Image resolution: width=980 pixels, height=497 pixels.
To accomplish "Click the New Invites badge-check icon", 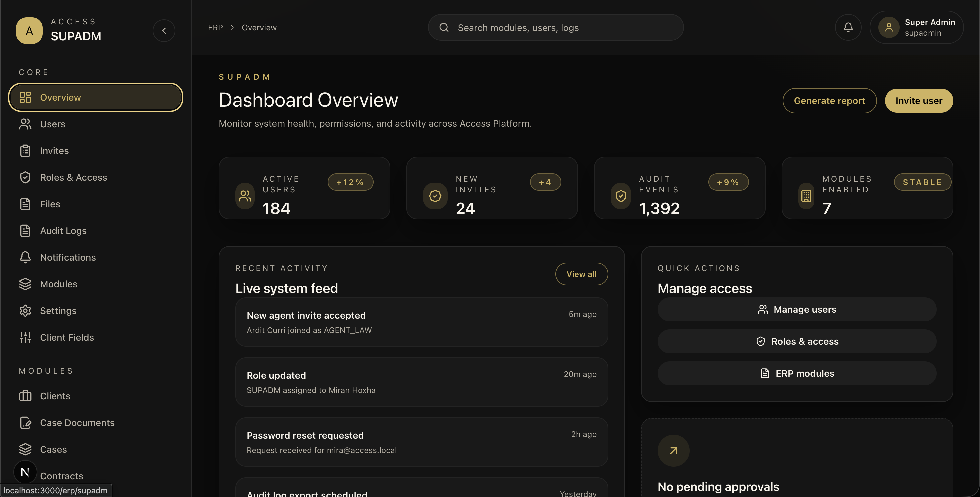I will tap(435, 196).
